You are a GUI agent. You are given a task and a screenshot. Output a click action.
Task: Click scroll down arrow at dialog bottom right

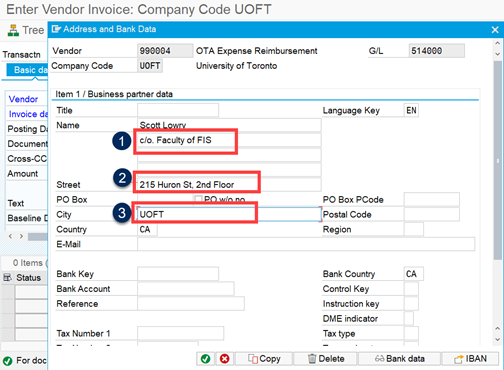pos(497,339)
